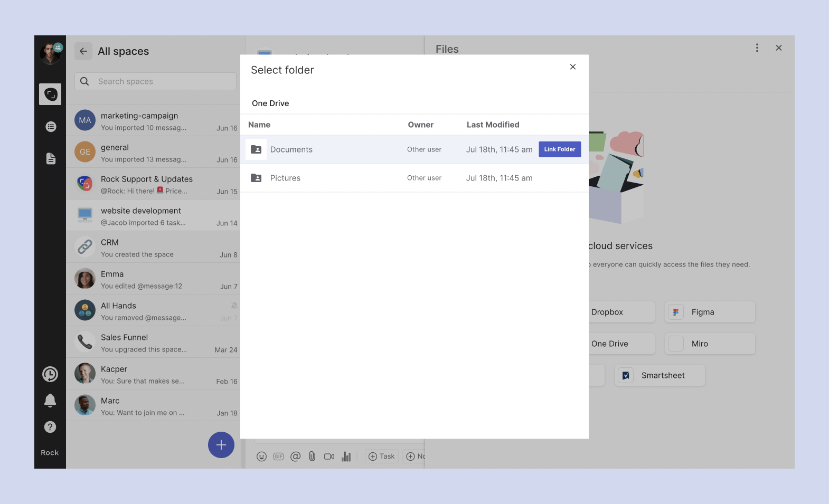Open the emoji picker in message toolbar
The height and width of the screenshot is (504, 829).
pos(261,457)
